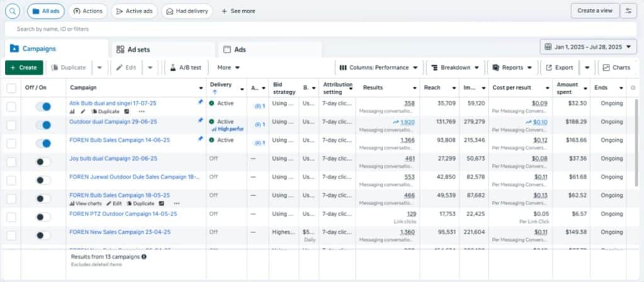Open FOREN PTZ Outdoor Campaign 14-05-25 link
Screen dimensions: 644x282
[123, 214]
